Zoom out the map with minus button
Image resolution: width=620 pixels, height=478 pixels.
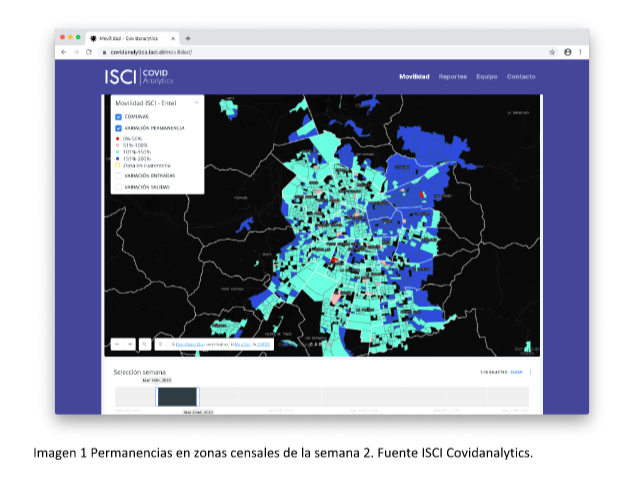click(x=117, y=344)
